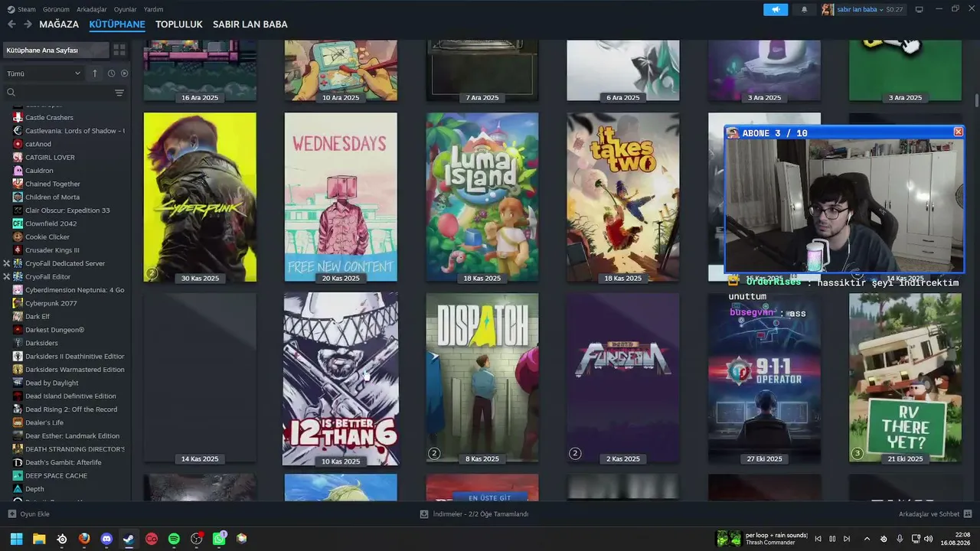
Task: Open the Cyberpunk game cover
Action: coord(200,197)
